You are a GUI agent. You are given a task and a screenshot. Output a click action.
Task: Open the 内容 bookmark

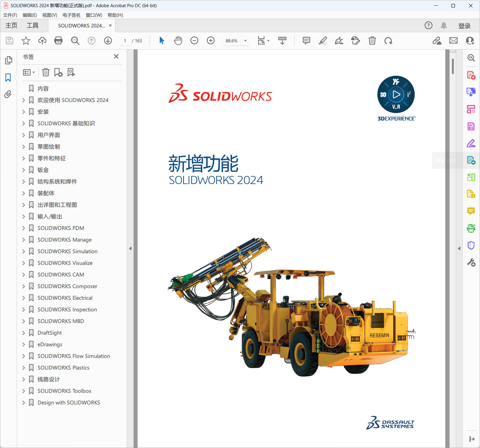(43, 89)
